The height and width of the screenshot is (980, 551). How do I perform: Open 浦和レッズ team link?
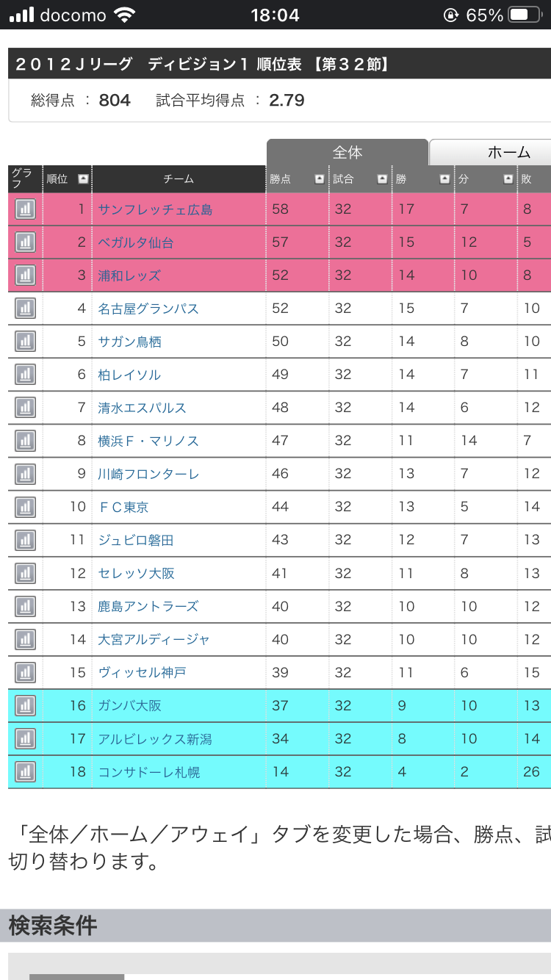click(x=129, y=275)
